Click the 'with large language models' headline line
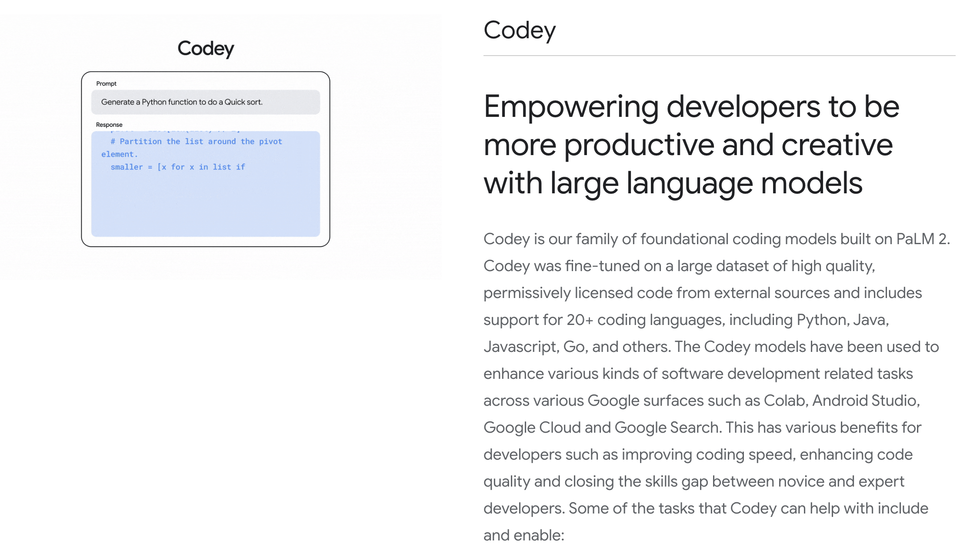Screen dimensions: 980x550 (x=673, y=183)
